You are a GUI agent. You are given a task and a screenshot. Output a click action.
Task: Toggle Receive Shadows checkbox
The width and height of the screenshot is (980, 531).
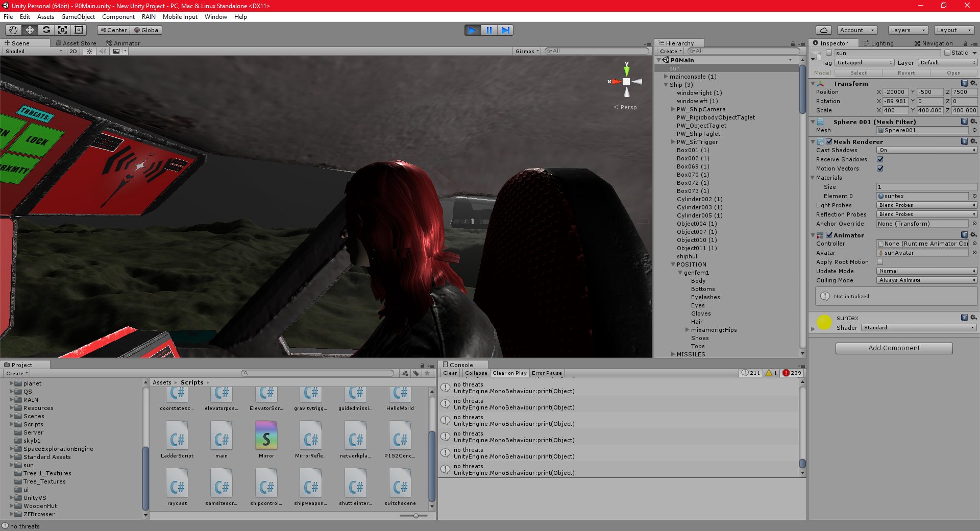[x=880, y=159]
